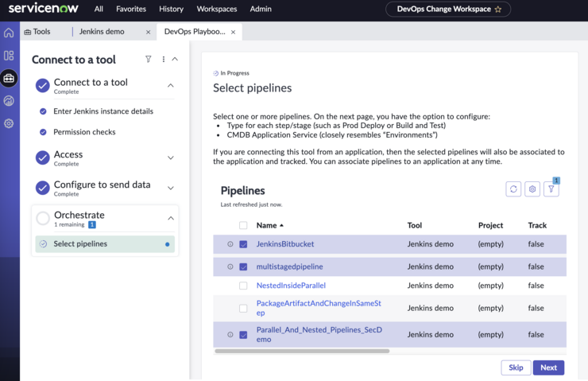Refresh the Pipelines list
Image resolution: width=588 pixels, height=381 pixels.
[x=513, y=189]
